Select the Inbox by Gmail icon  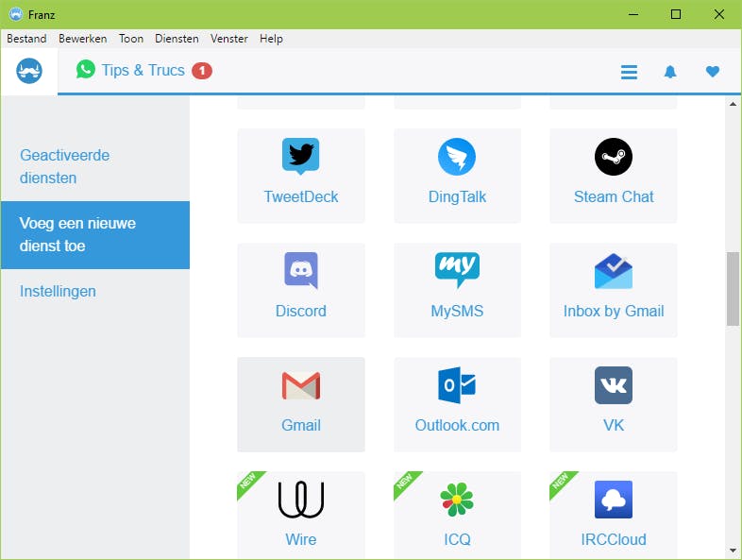click(x=614, y=271)
